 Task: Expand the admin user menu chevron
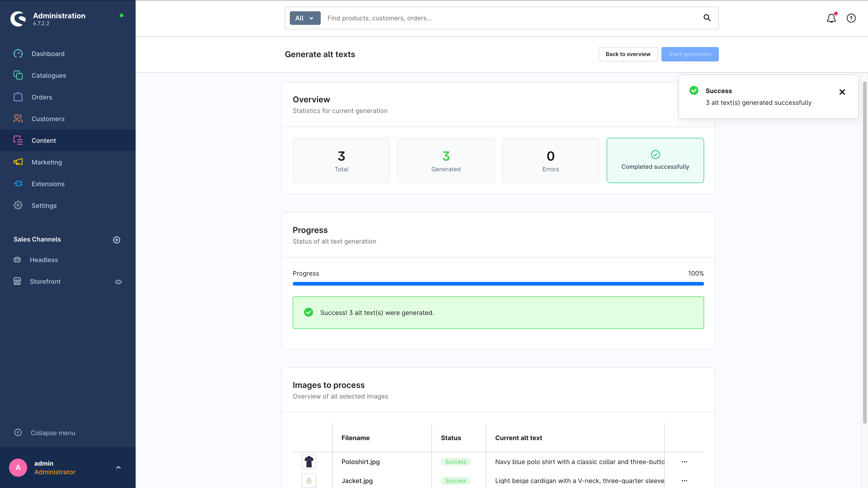coord(118,467)
